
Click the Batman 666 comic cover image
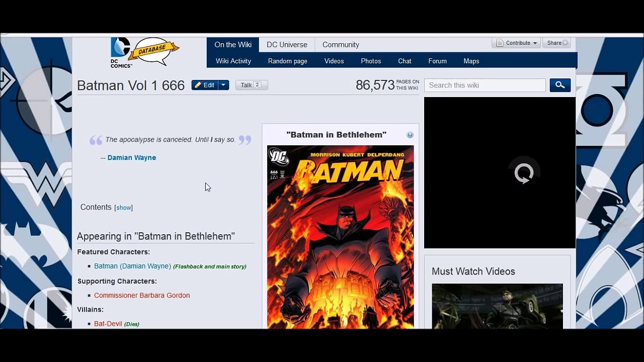(341, 237)
